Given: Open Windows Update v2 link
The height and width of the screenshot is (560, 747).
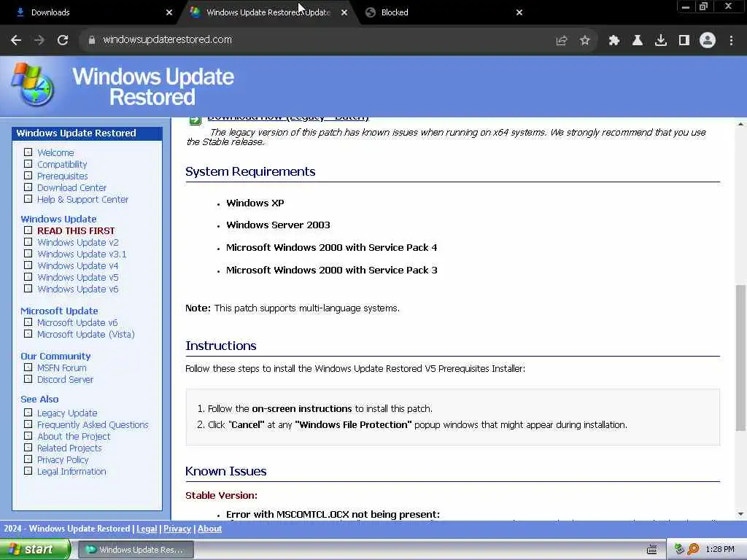Looking at the screenshot, I should coord(78,242).
